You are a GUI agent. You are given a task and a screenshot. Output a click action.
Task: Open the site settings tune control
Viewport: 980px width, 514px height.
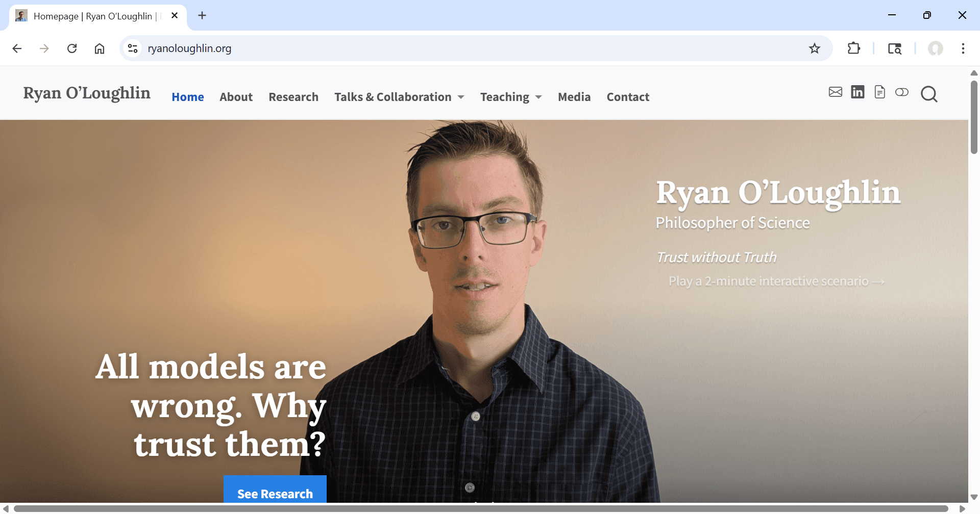[x=133, y=48]
